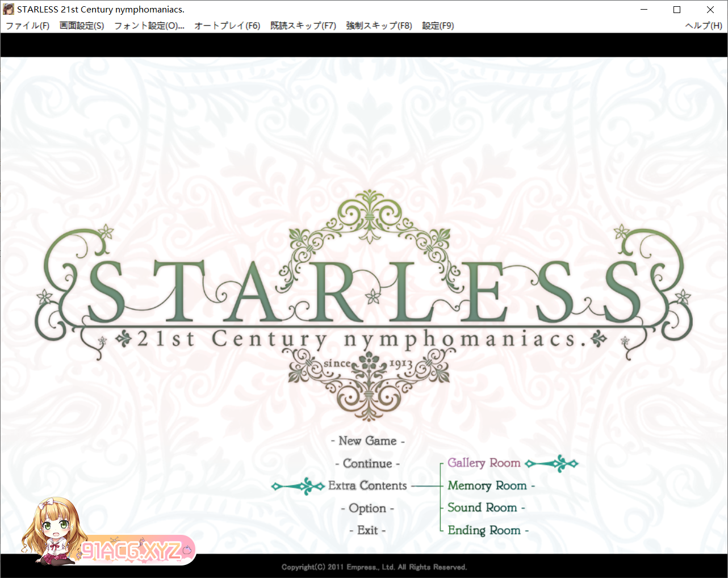This screenshot has height=578, width=728.
Task: Start a New Game
Action: [x=367, y=441]
